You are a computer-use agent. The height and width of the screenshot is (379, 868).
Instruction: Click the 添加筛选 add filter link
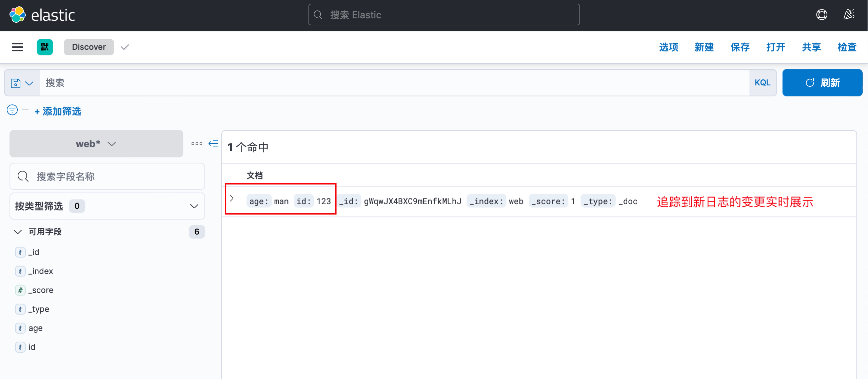(58, 111)
